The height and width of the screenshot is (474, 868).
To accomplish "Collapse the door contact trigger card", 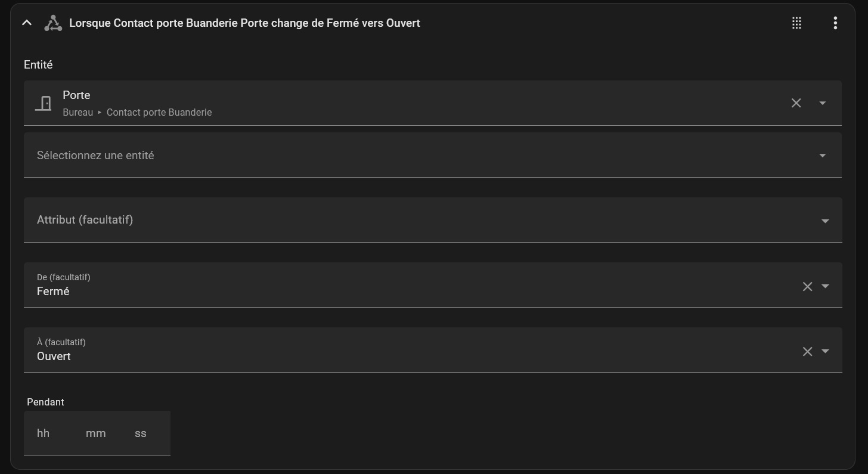I will coord(26,23).
